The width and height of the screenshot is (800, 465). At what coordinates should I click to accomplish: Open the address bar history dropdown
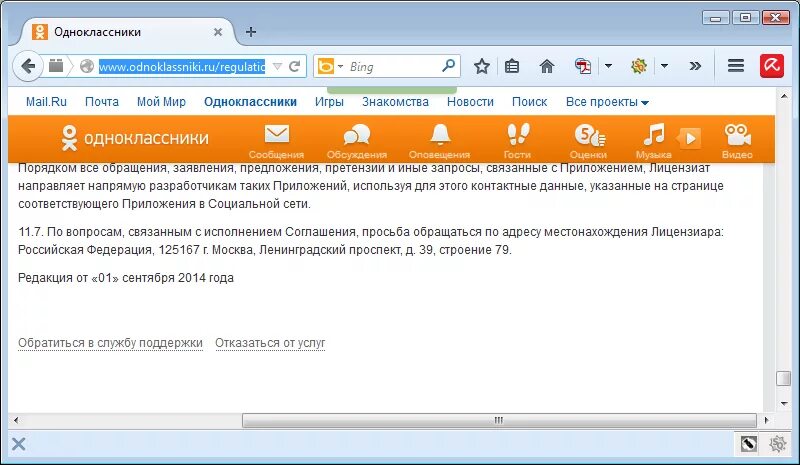tap(277, 66)
